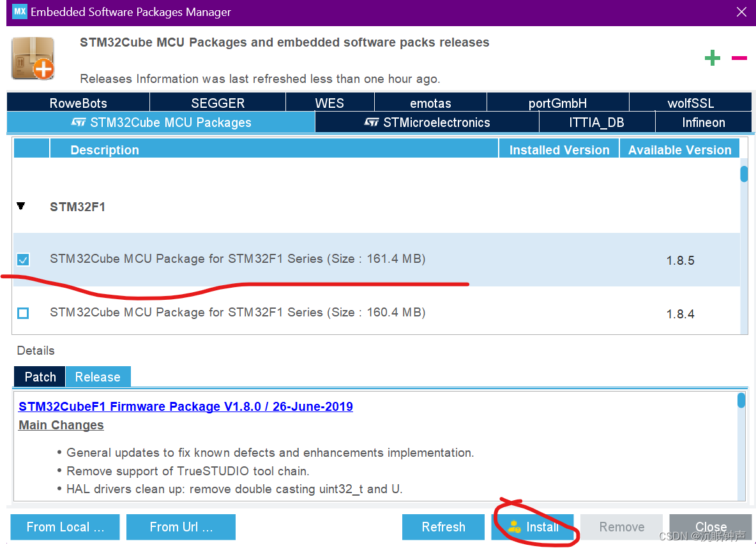Click the 'HAL drivers clean up' line

(x=234, y=489)
